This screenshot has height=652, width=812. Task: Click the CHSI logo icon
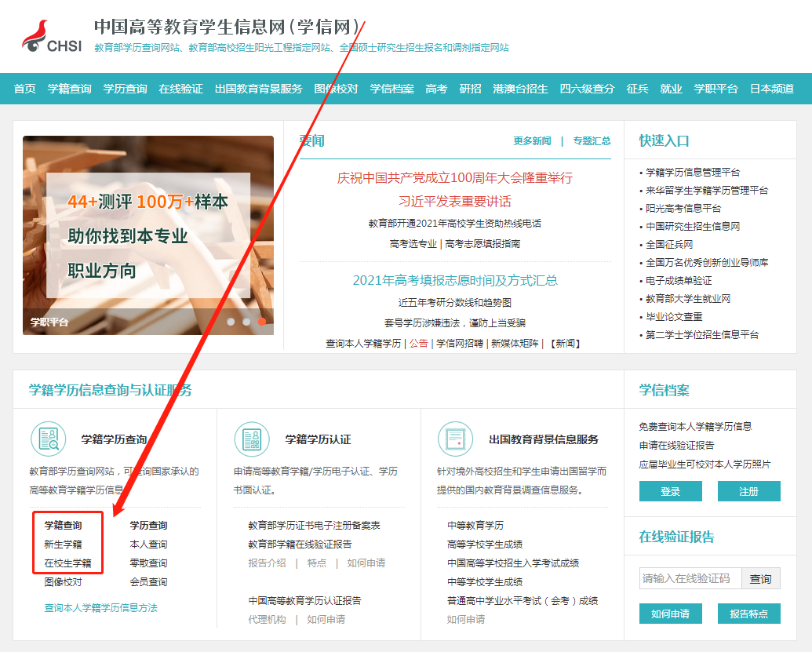point(52,36)
